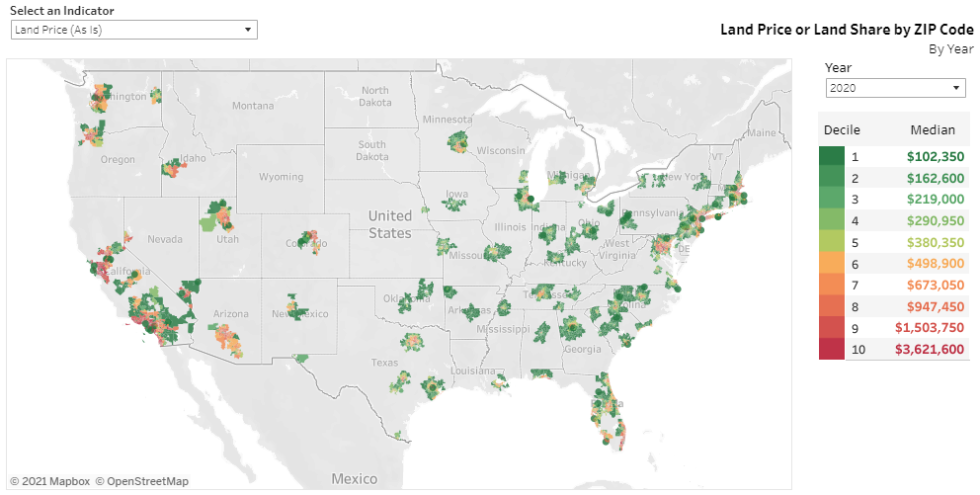Click the decile 6 orange legend swatch
Viewport: 980px width, 495px height.
pyautogui.click(x=831, y=264)
